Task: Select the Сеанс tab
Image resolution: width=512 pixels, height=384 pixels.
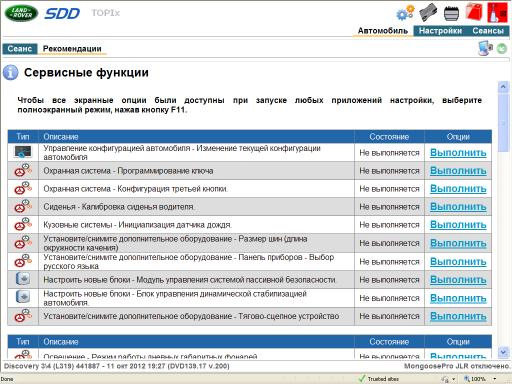Action: [20, 49]
